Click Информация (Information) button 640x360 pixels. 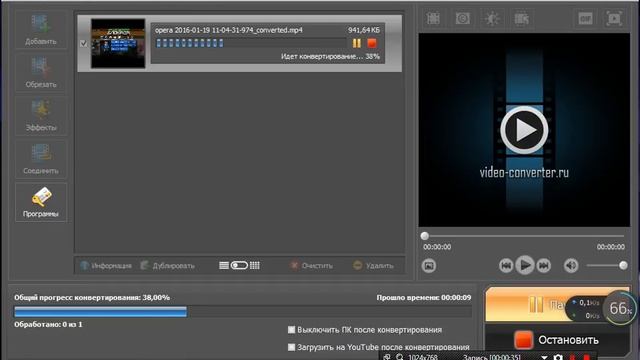click(106, 266)
